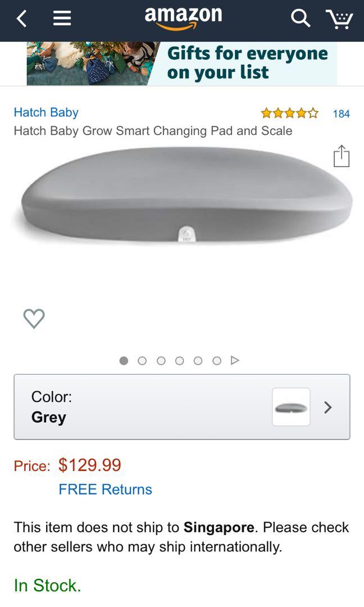Viewport: 364px width, 607px height.
Task: Go to Amazon logo home
Action: tap(183, 18)
